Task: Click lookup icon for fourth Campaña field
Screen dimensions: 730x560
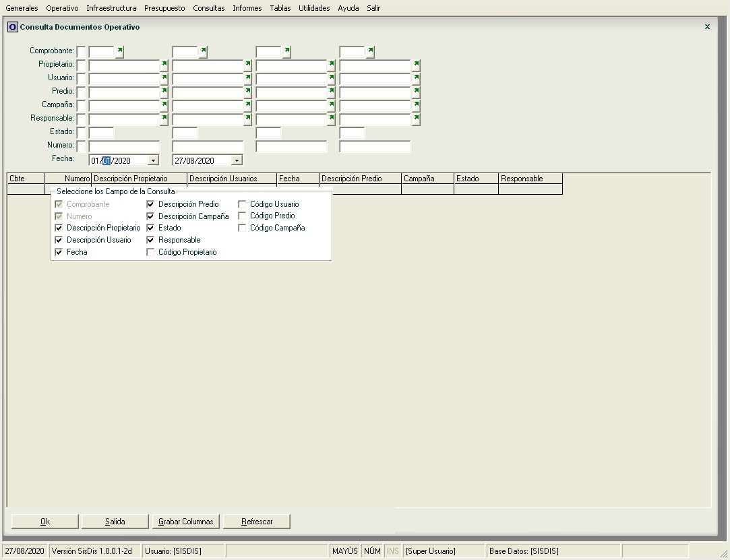Action: point(416,106)
